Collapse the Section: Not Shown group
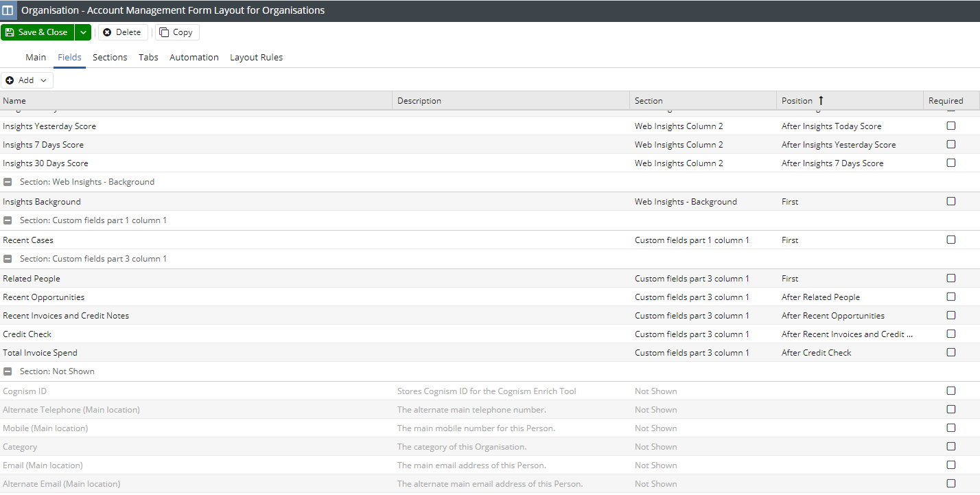 click(7, 371)
